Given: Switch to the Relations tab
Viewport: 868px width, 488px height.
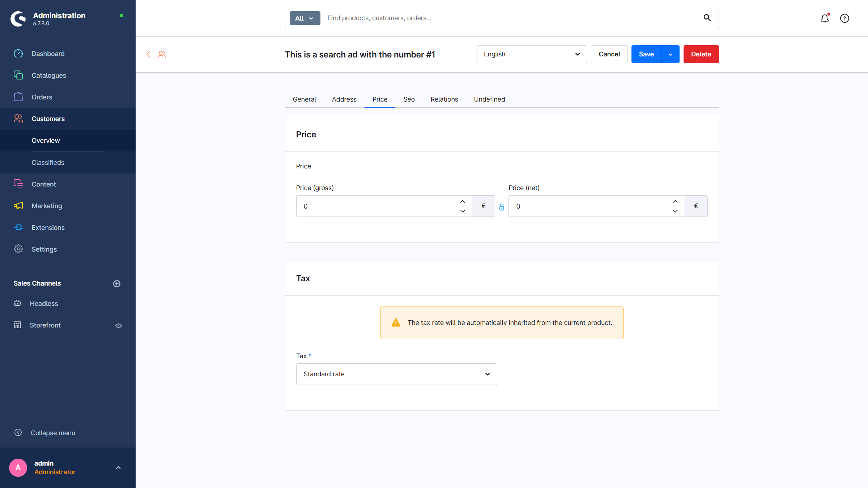Looking at the screenshot, I should [444, 99].
